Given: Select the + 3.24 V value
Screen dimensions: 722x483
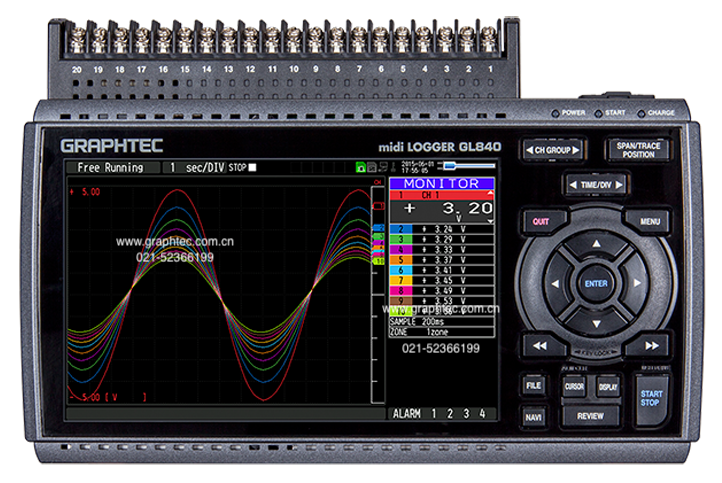Looking at the screenshot, I should [444, 229].
